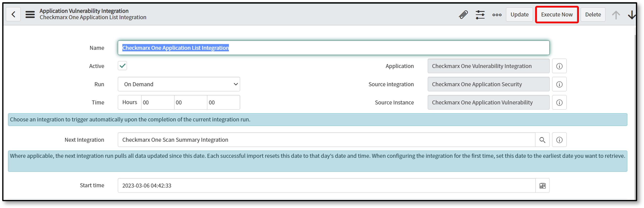The height and width of the screenshot is (208, 644).
Task: Click the Delete button
Action: 593,15
